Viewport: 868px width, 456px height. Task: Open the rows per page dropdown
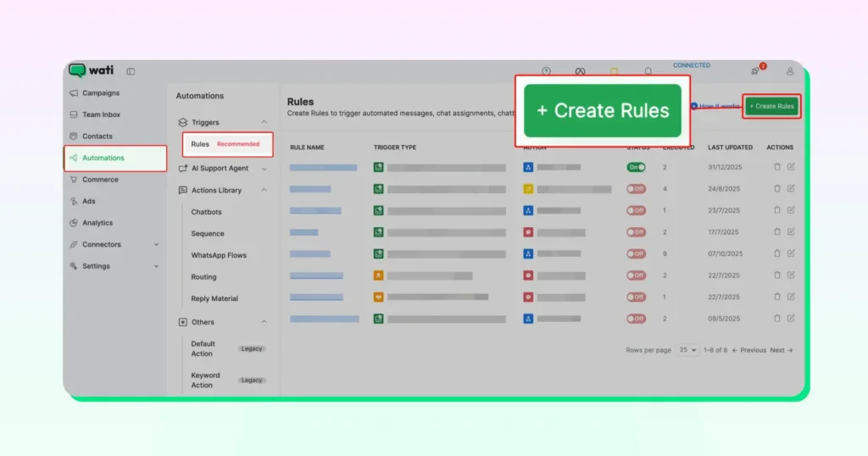point(687,350)
